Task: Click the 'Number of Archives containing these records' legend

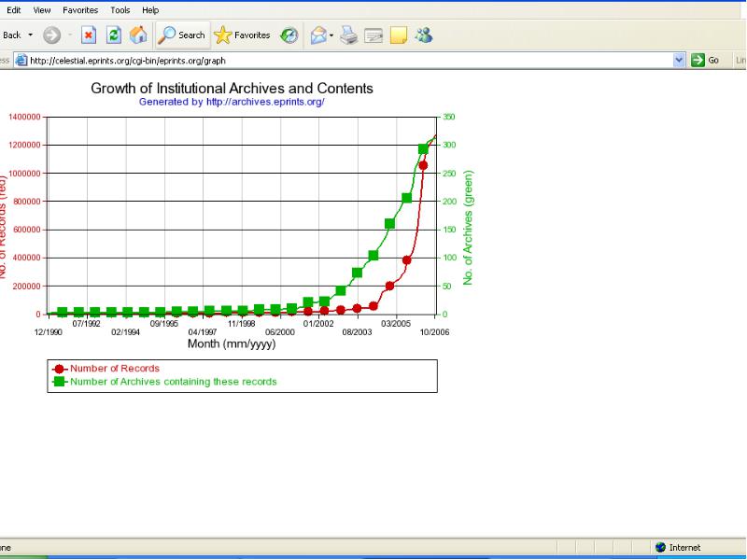Action: click(x=174, y=382)
